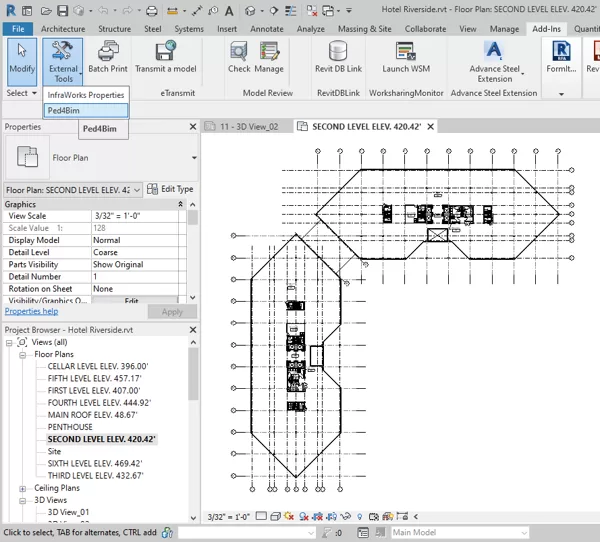Run the Model Review Check tool
Viewport: 600px width, 542px height.
coord(239,57)
